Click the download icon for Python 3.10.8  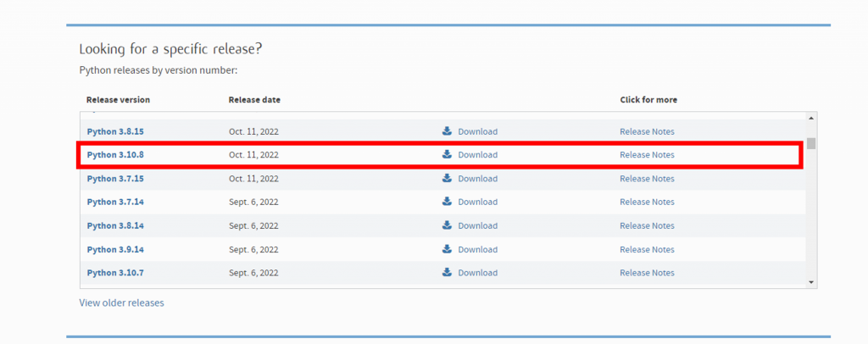coord(448,154)
